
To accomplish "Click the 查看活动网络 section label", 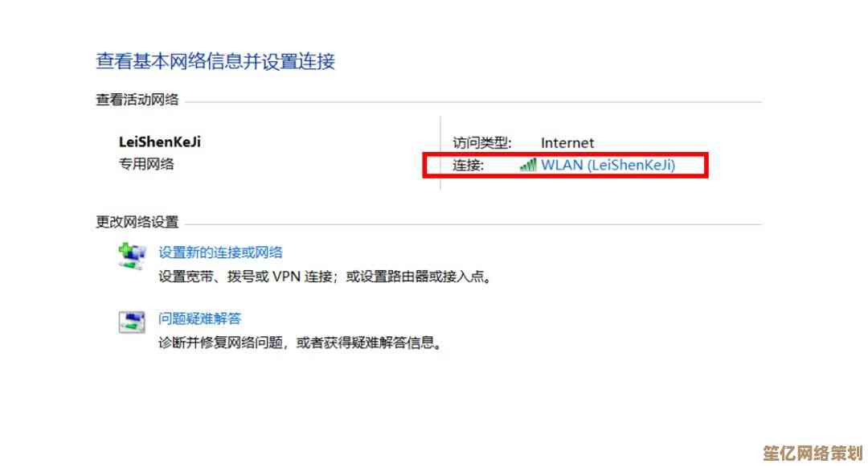I will (137, 100).
